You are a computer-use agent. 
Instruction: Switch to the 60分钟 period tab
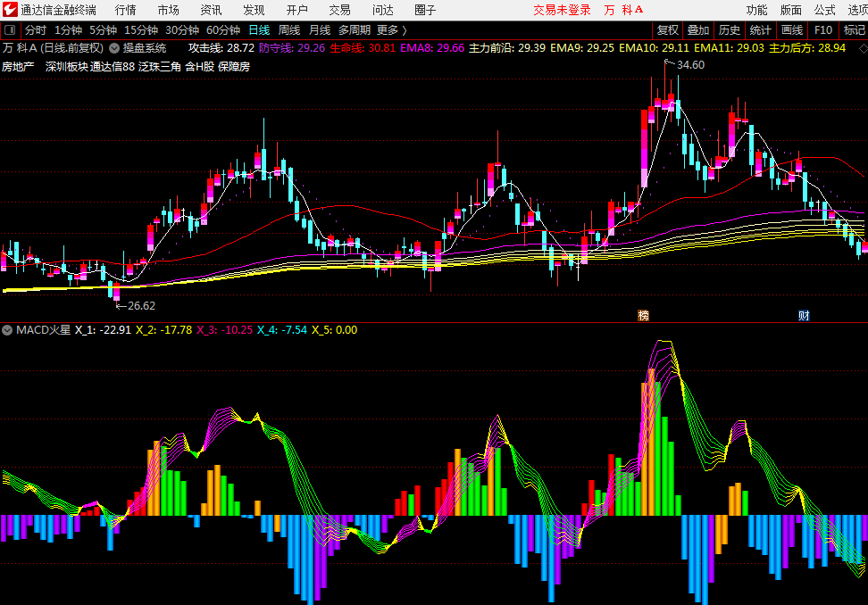[223, 29]
